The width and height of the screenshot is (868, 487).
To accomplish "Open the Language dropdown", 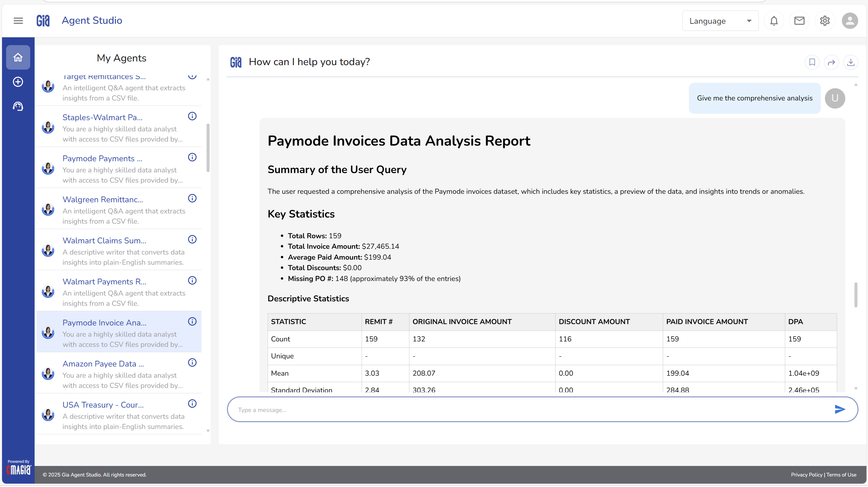I will click(720, 21).
